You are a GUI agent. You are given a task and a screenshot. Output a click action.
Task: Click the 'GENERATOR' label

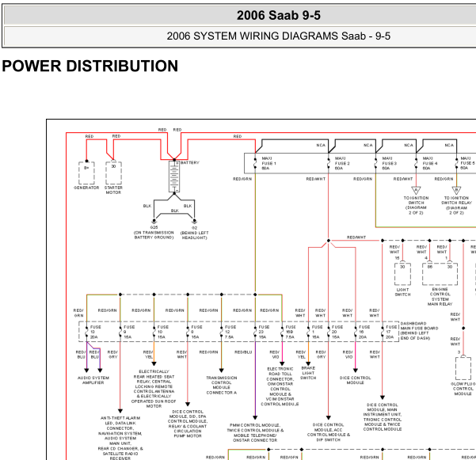[x=86, y=188]
